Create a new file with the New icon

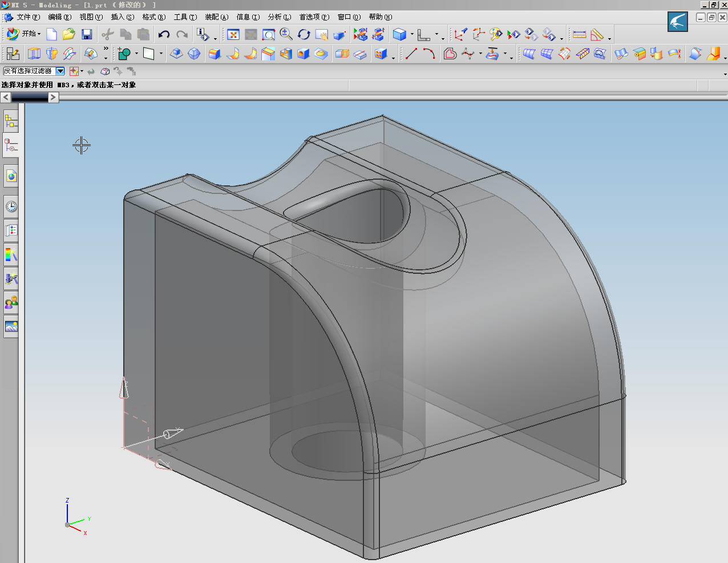[x=51, y=35]
